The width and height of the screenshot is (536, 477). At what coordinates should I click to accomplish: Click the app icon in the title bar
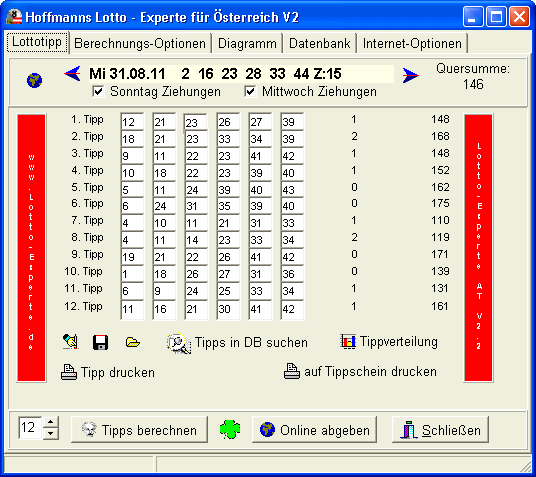[x=14, y=16]
